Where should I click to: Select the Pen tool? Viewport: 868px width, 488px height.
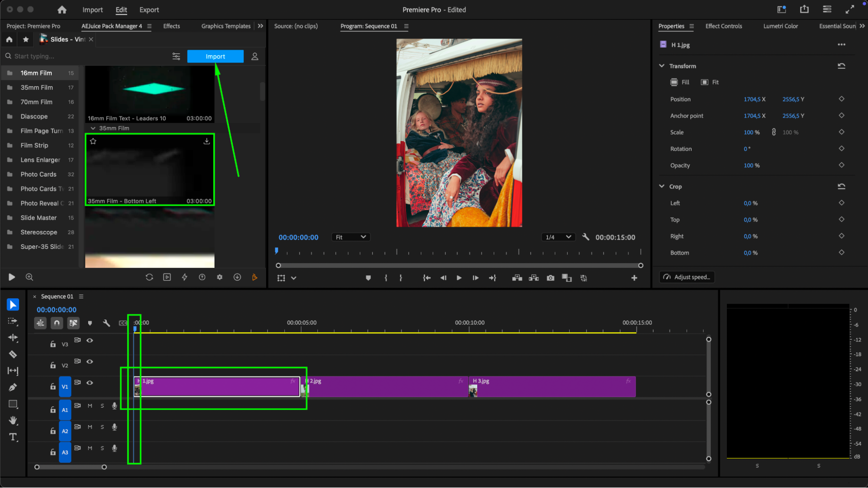[13, 387]
